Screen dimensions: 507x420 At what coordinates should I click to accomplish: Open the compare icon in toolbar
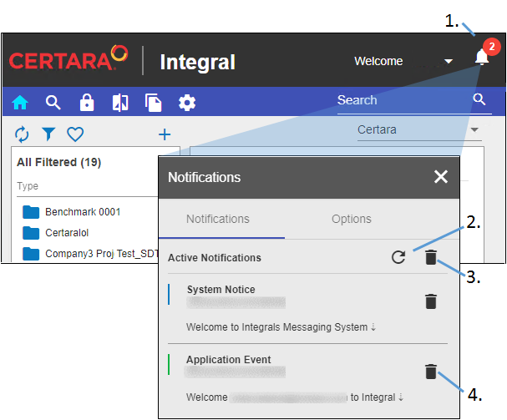(x=120, y=103)
